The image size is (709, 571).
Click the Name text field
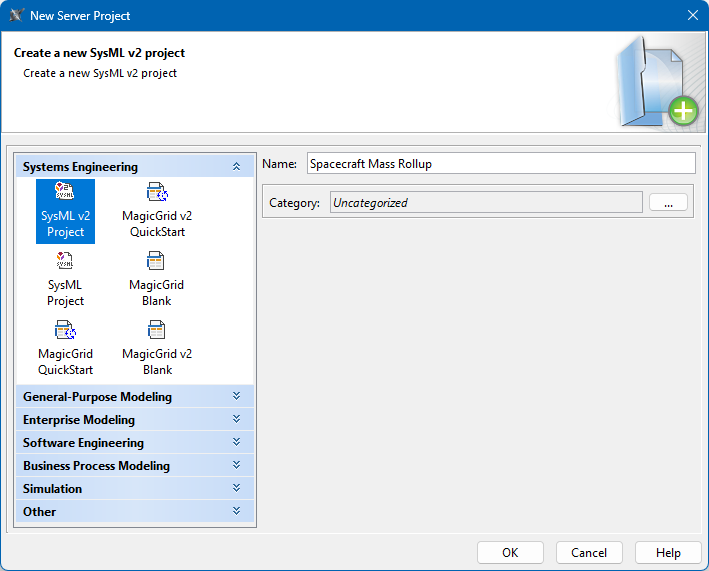499,163
